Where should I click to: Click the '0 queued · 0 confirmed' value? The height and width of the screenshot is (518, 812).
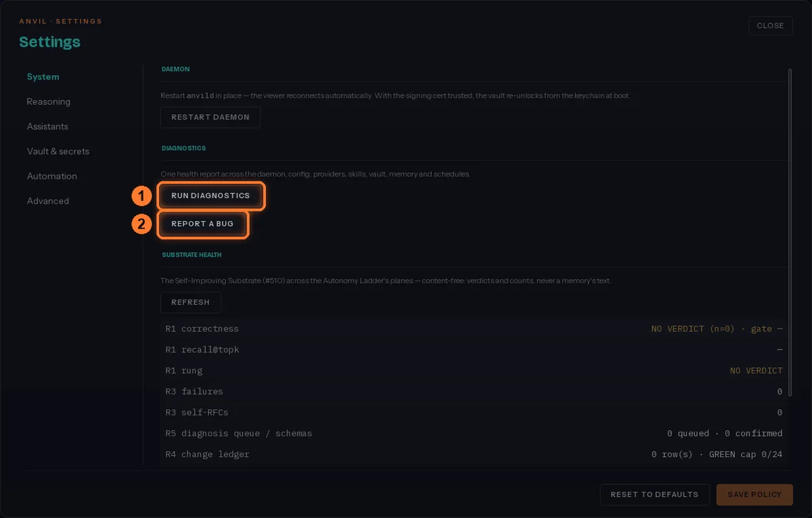[725, 433]
